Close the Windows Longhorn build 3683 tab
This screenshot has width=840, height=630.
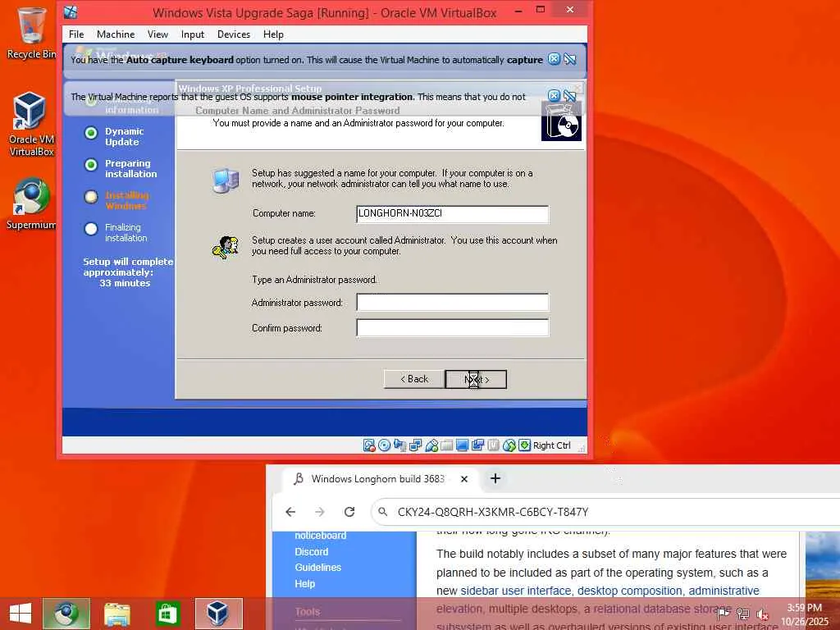(x=464, y=479)
